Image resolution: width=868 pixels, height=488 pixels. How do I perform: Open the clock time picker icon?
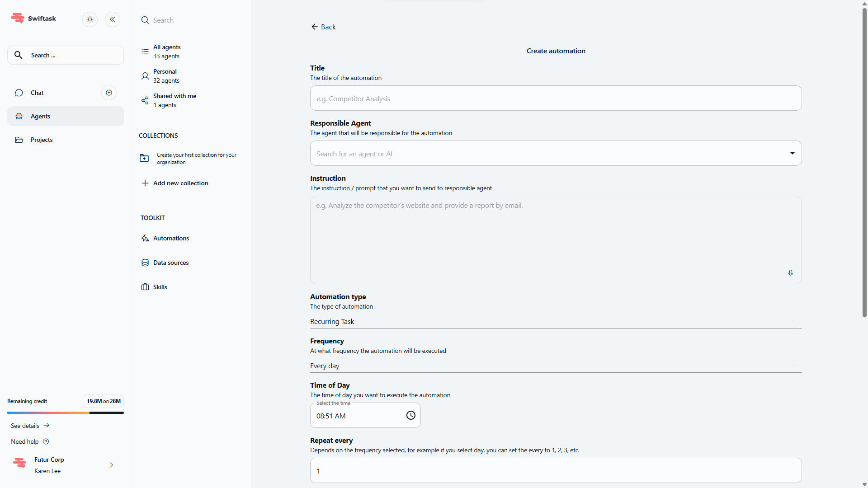pos(410,415)
